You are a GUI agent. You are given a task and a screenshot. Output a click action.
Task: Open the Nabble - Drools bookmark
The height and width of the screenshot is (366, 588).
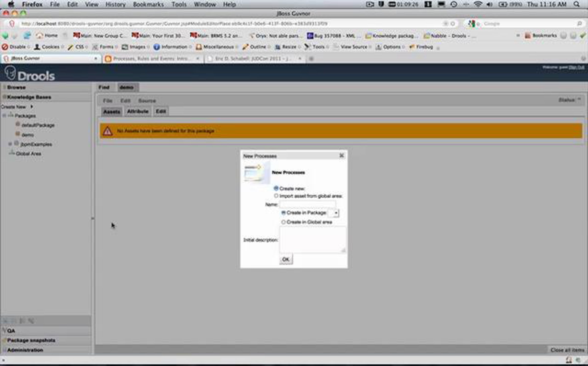450,36
